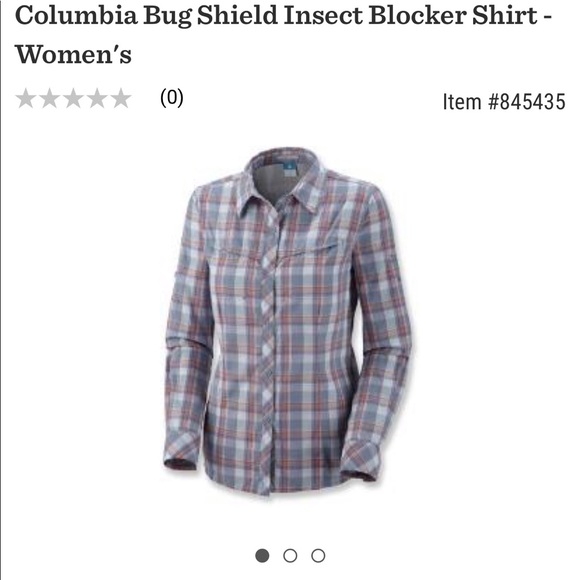
Task: Open the plaid shirt product image
Action: 287,321
